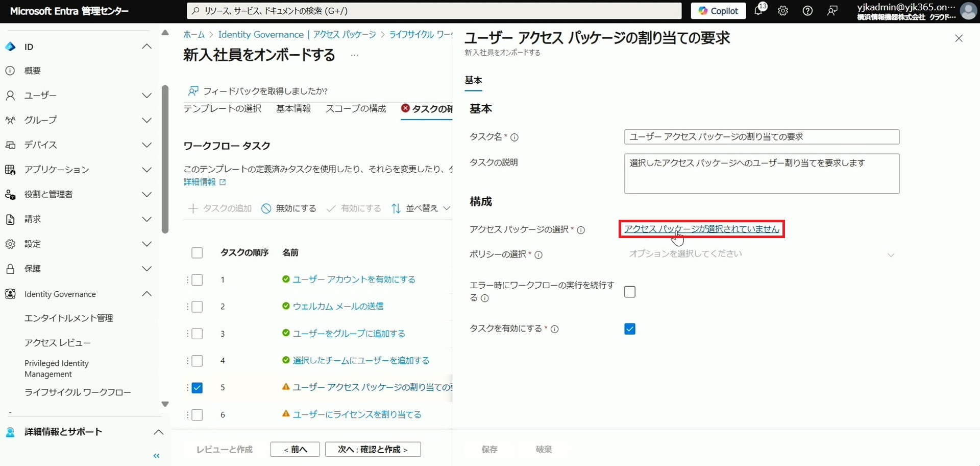Collapse the ID section chevron
This screenshot has width=980, height=466.
coord(146,46)
